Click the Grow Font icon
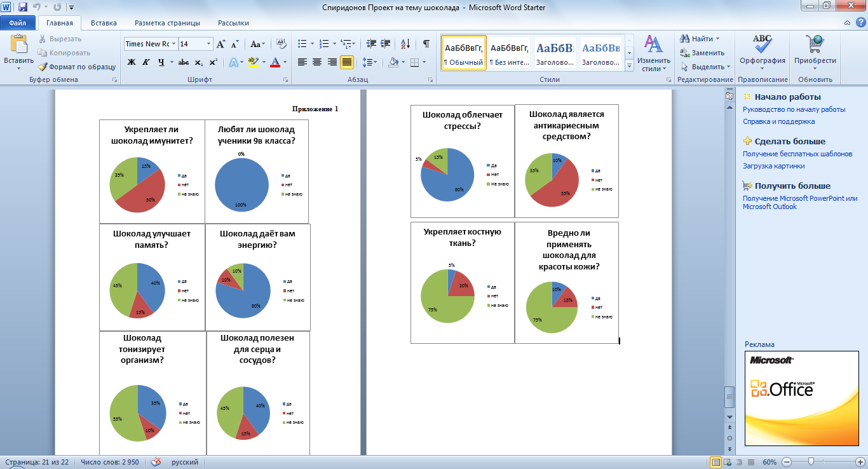Screen dimensions: 868x469 220,44
